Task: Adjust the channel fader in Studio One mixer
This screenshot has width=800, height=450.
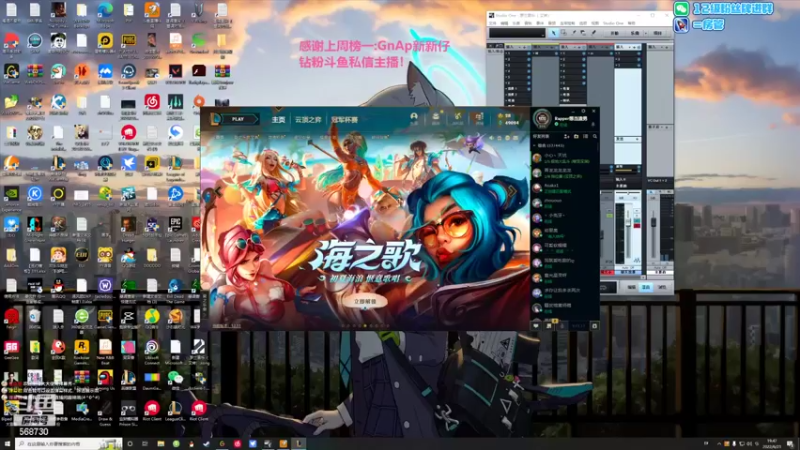Action: click(x=628, y=224)
